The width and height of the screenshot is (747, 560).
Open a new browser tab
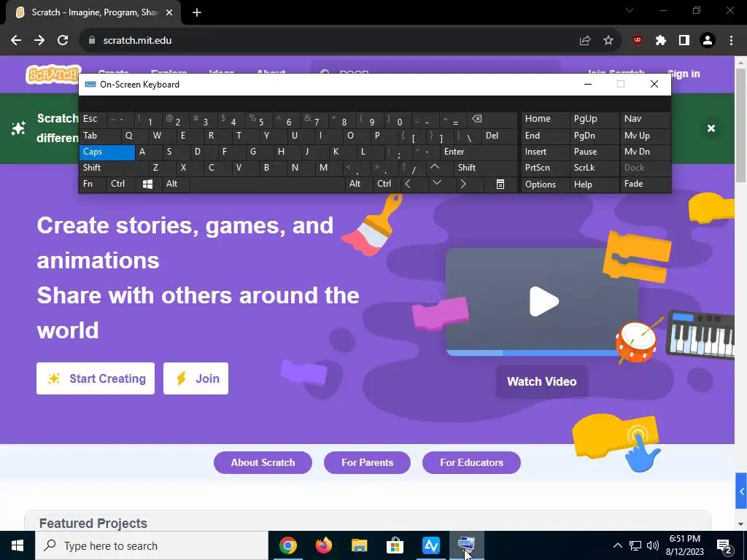(197, 12)
